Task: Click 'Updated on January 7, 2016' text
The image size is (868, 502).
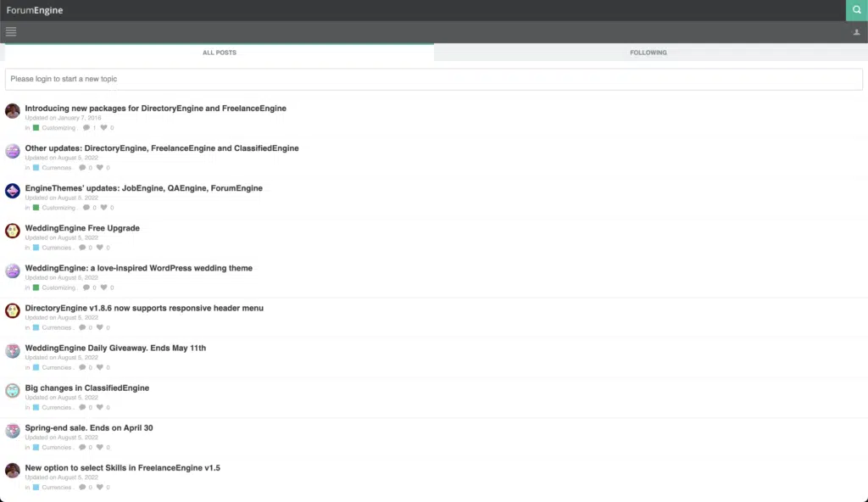Action: [63, 118]
